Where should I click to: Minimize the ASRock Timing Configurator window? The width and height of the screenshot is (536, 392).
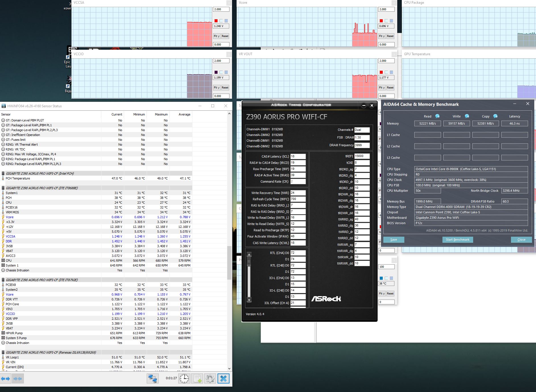[364, 106]
